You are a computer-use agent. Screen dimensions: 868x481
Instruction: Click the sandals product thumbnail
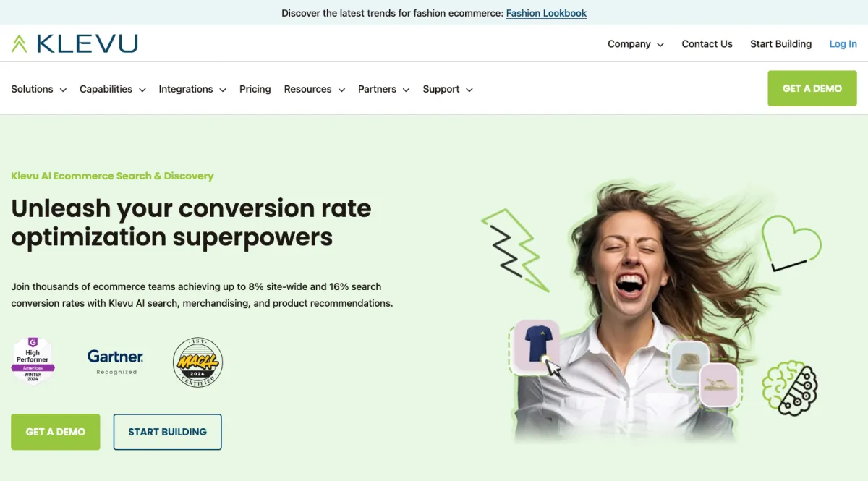[719, 386]
